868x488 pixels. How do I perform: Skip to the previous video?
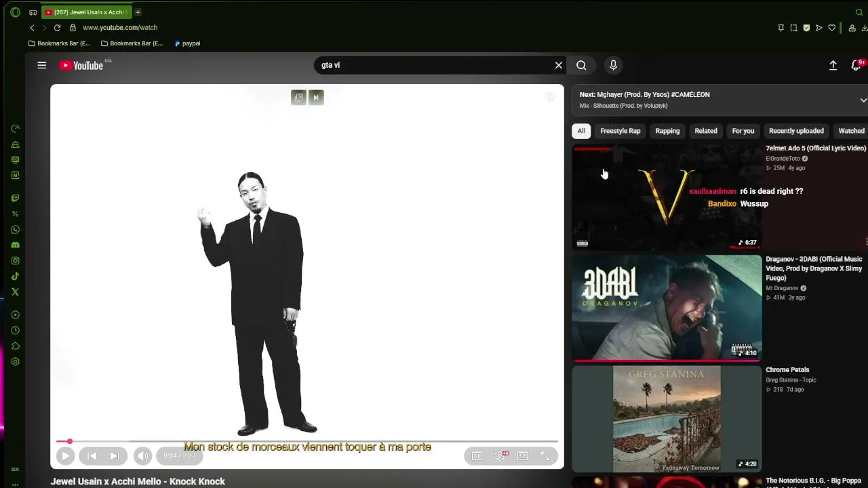92,456
